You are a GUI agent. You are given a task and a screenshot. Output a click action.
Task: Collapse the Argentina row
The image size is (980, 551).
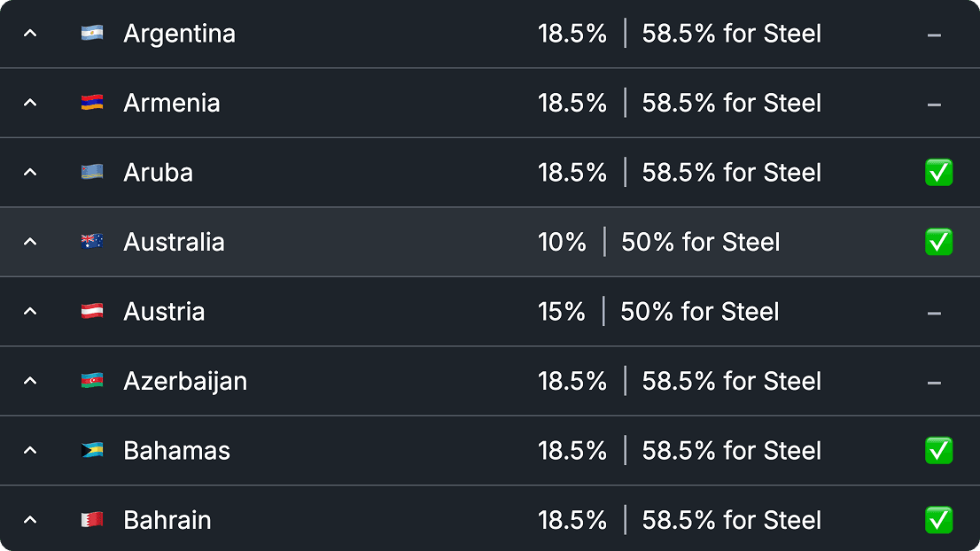point(29,33)
